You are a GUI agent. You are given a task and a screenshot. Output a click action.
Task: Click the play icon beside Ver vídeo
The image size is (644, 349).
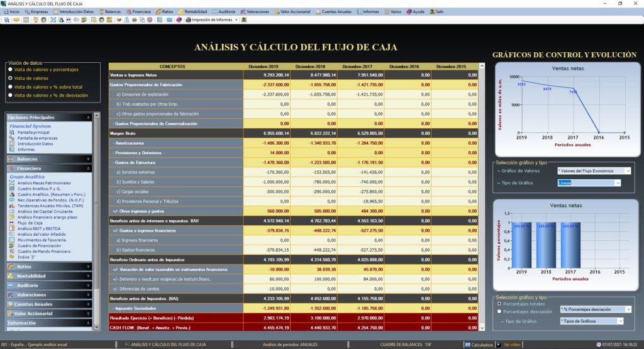498,345
